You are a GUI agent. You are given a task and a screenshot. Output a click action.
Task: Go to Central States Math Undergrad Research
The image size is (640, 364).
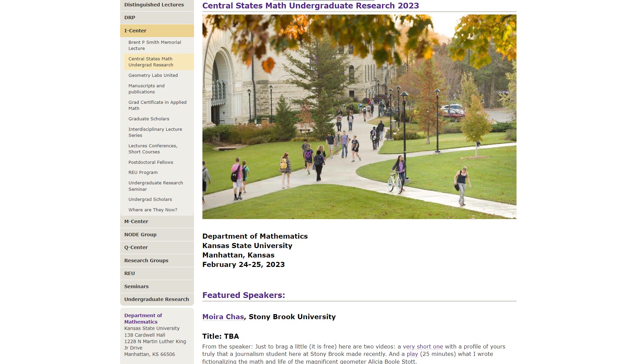(x=151, y=62)
